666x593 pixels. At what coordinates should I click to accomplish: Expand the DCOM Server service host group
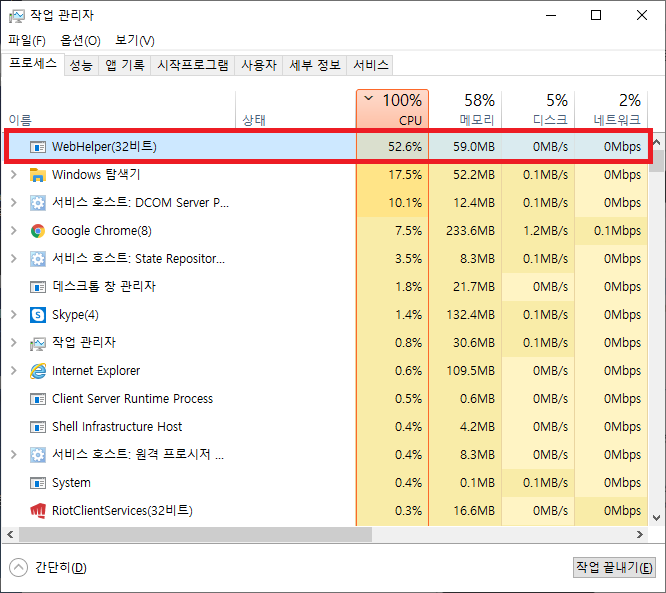click(14, 203)
